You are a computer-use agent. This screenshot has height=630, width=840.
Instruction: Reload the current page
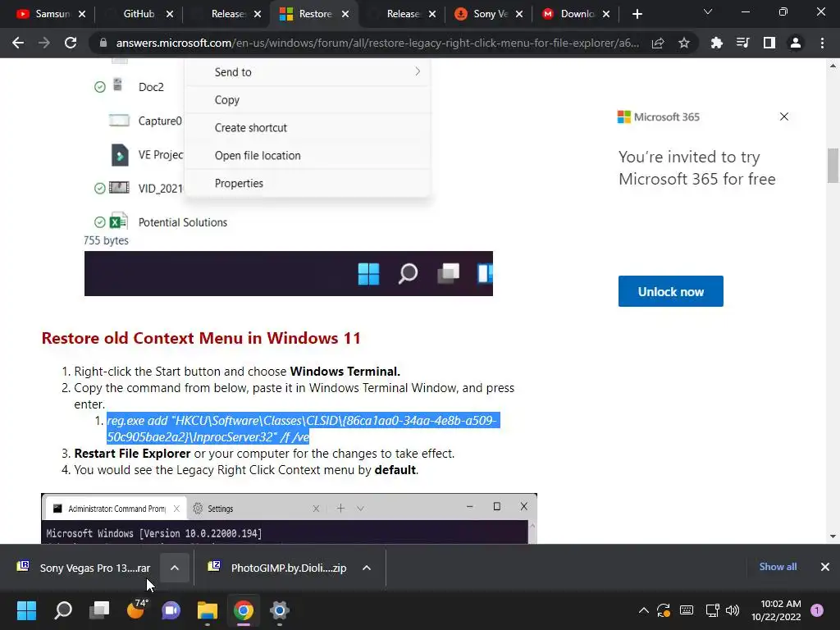coord(71,43)
